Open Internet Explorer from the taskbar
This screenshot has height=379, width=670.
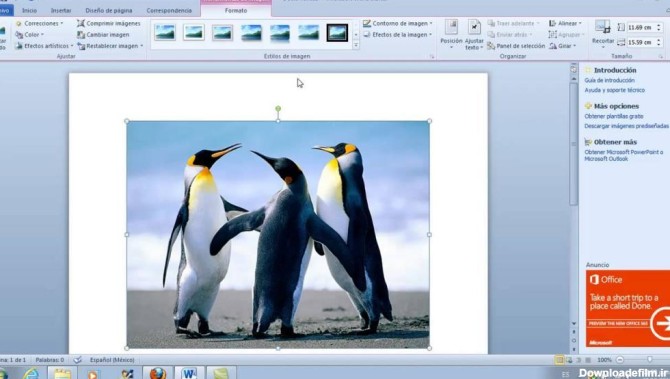tap(31, 373)
